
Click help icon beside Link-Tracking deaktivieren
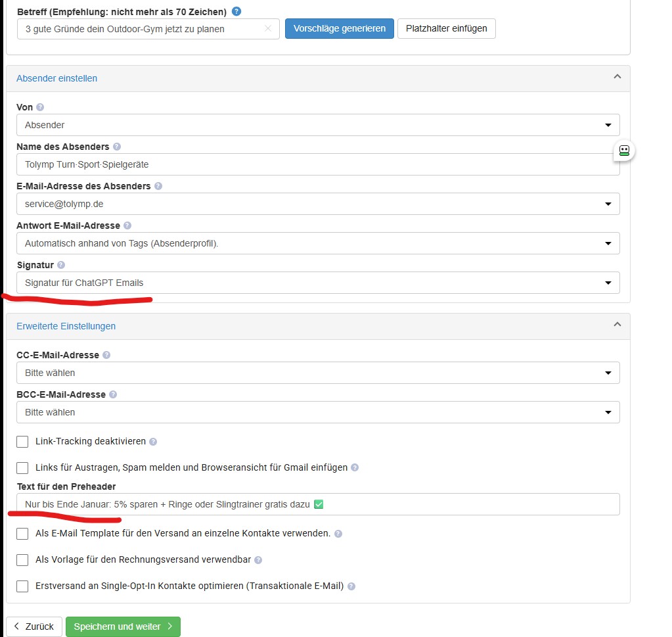point(153,442)
